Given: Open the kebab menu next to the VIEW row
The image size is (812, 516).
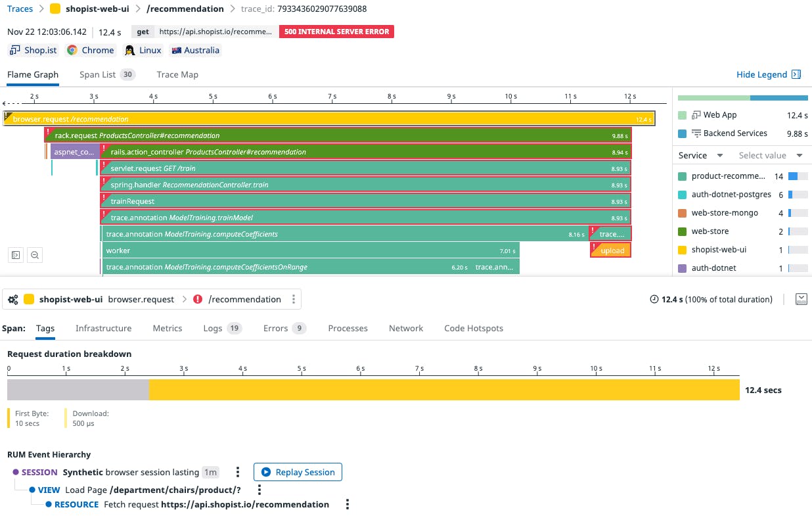Looking at the screenshot, I should point(259,489).
